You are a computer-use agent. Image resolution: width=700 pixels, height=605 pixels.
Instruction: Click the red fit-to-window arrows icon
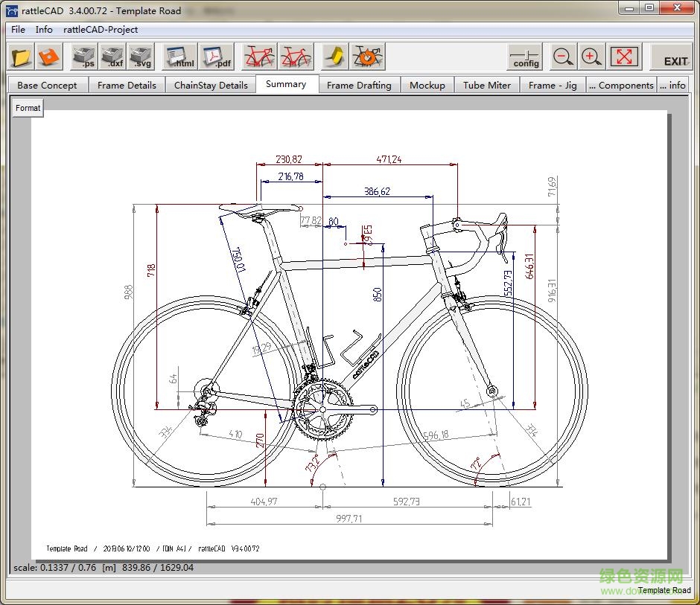624,57
